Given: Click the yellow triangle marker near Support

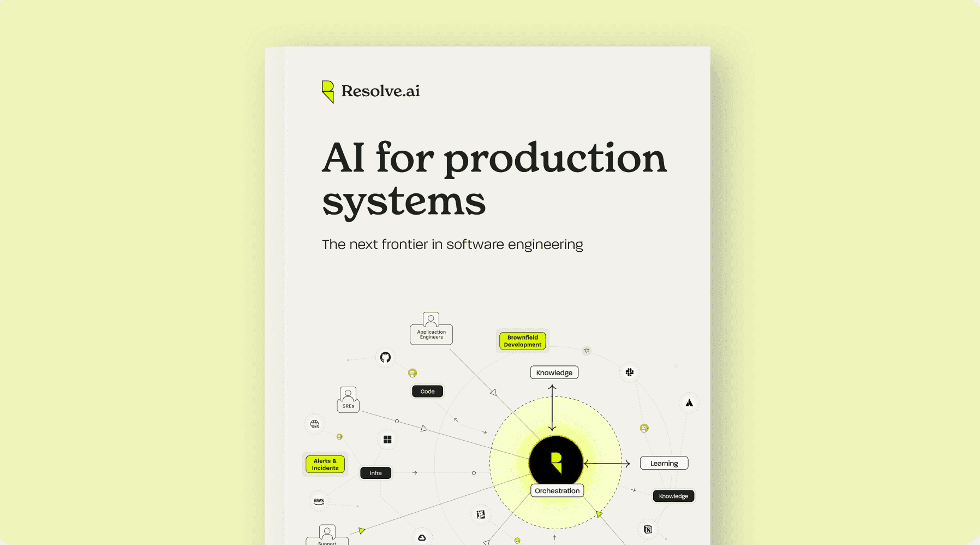Looking at the screenshot, I should coord(361,530).
